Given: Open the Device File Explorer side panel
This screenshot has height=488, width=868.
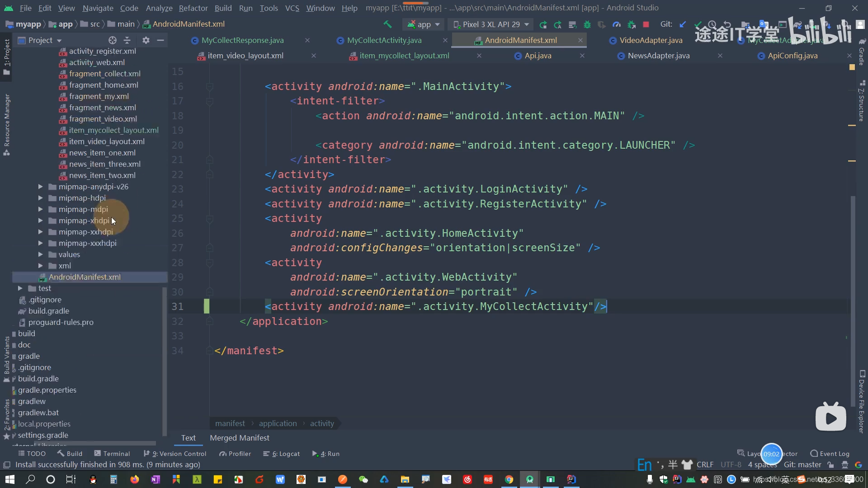Looking at the screenshot, I should tap(862, 401).
